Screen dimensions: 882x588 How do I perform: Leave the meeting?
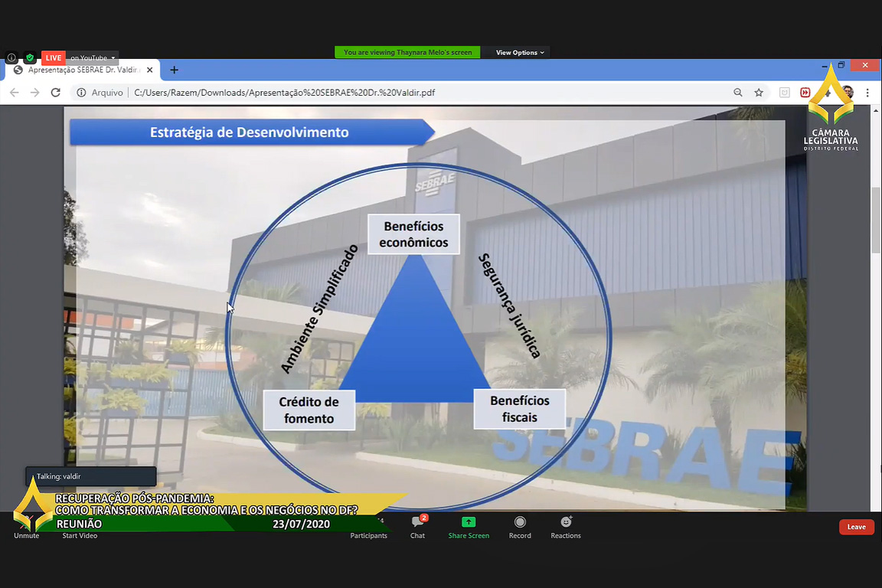(856, 527)
